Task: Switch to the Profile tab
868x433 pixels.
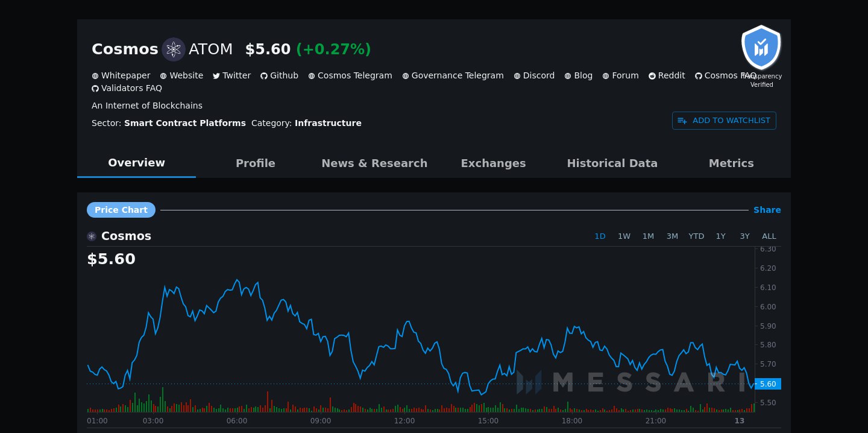Action: click(256, 163)
